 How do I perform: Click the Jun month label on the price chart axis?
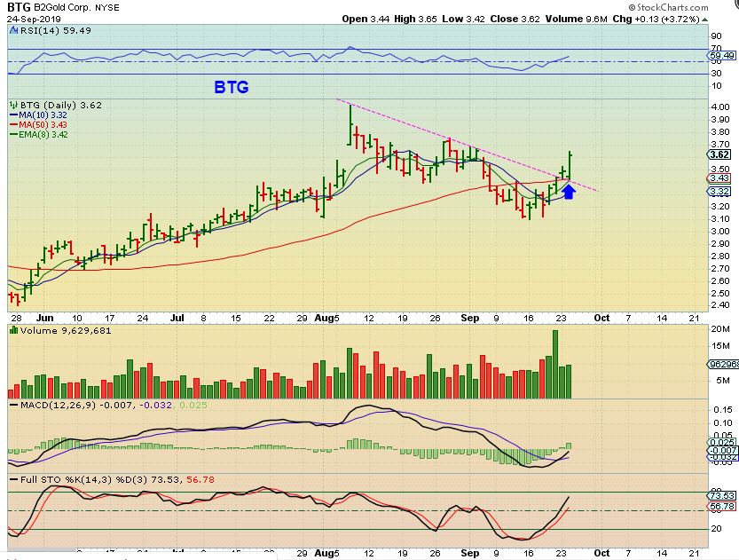44,318
